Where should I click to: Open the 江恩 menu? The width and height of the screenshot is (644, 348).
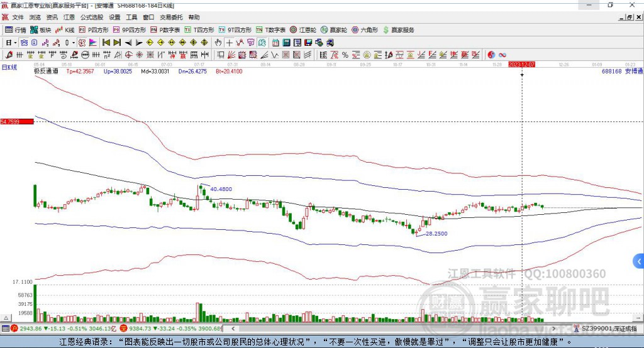click(69, 17)
